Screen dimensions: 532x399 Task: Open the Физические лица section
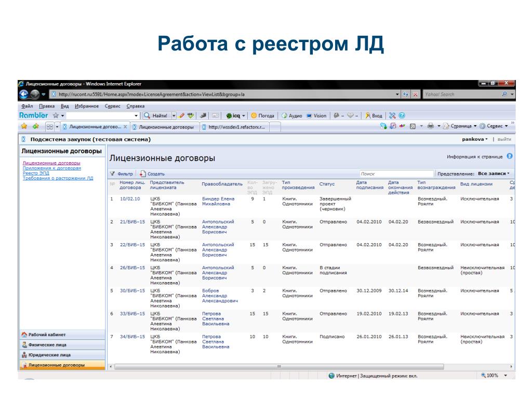tap(62, 345)
